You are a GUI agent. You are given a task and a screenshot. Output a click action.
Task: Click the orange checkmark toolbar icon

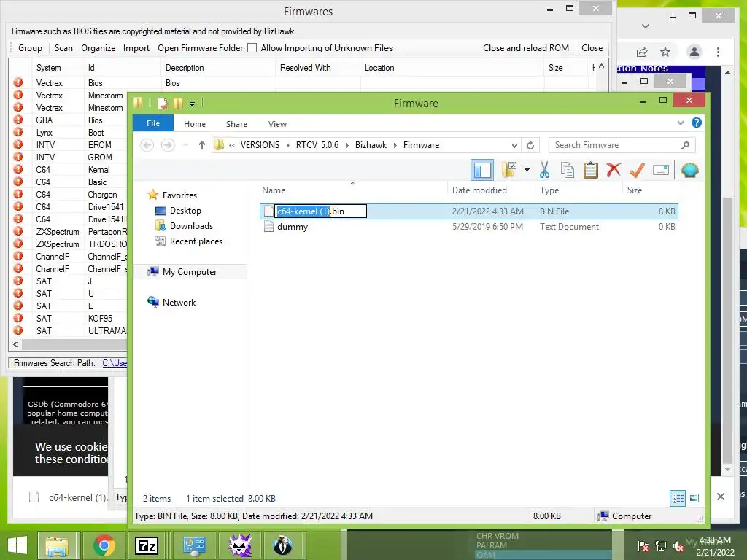637,170
